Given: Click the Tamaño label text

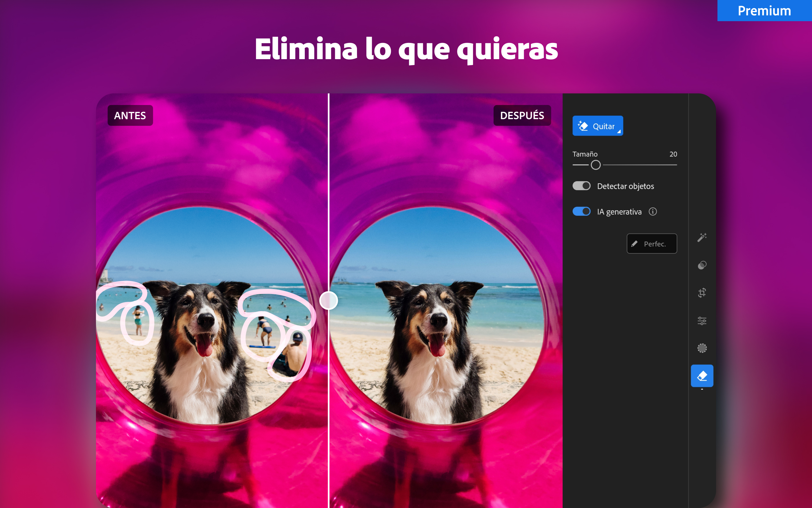Looking at the screenshot, I should 585,154.
